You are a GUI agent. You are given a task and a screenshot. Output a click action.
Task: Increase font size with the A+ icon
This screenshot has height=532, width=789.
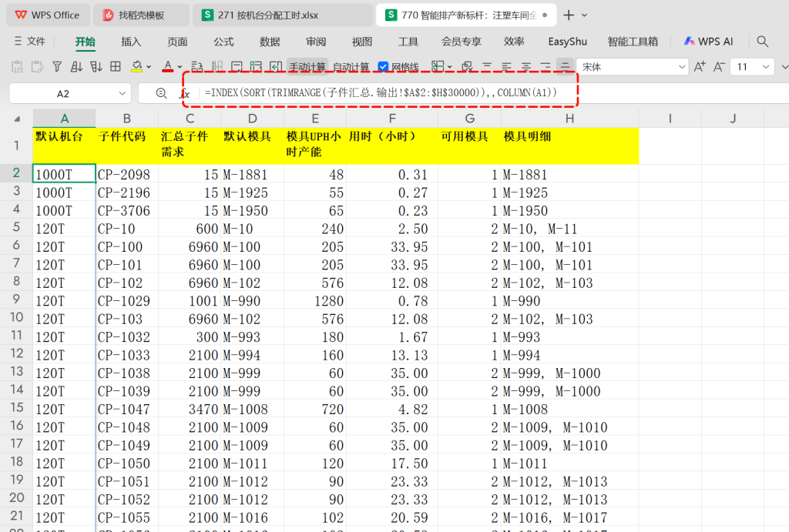700,67
